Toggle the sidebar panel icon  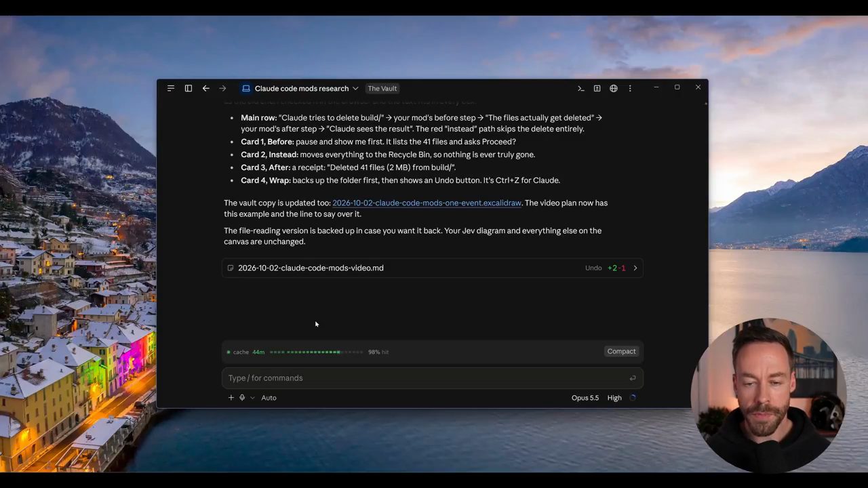189,88
